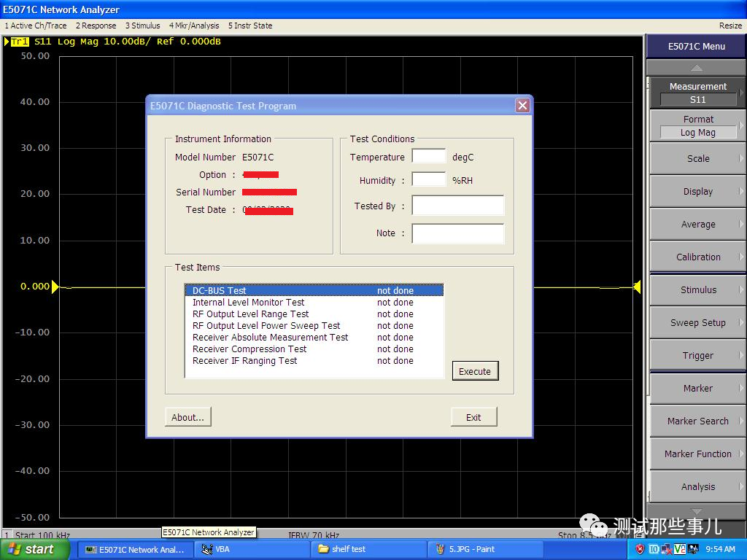
Task: Select the DC-BUS Test item
Action: point(314,290)
